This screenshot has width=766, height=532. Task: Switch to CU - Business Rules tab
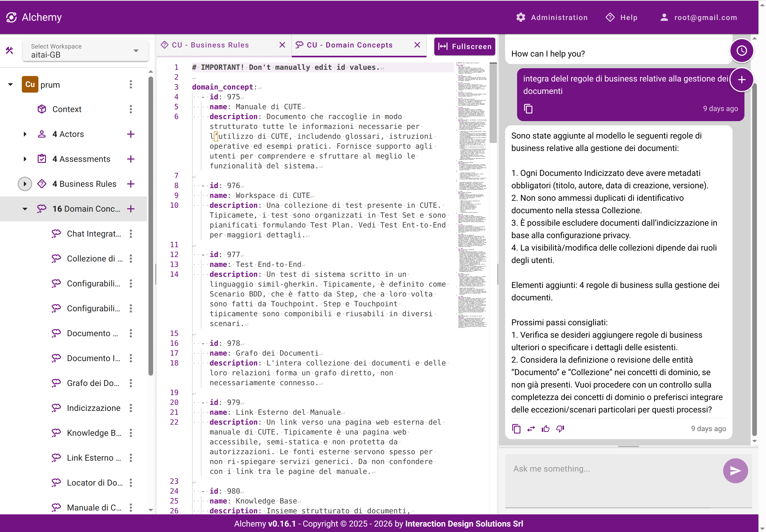(210, 45)
